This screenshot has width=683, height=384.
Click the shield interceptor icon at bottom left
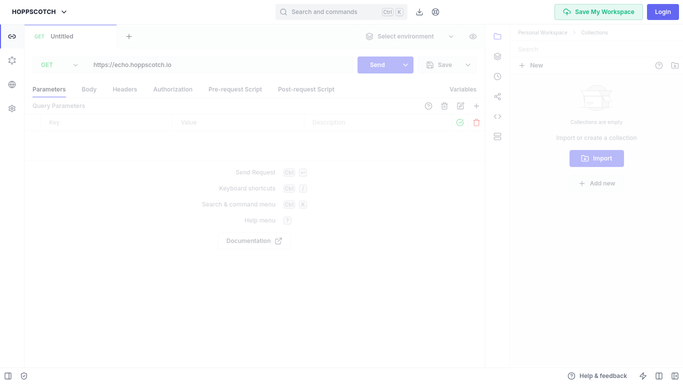coord(24,376)
